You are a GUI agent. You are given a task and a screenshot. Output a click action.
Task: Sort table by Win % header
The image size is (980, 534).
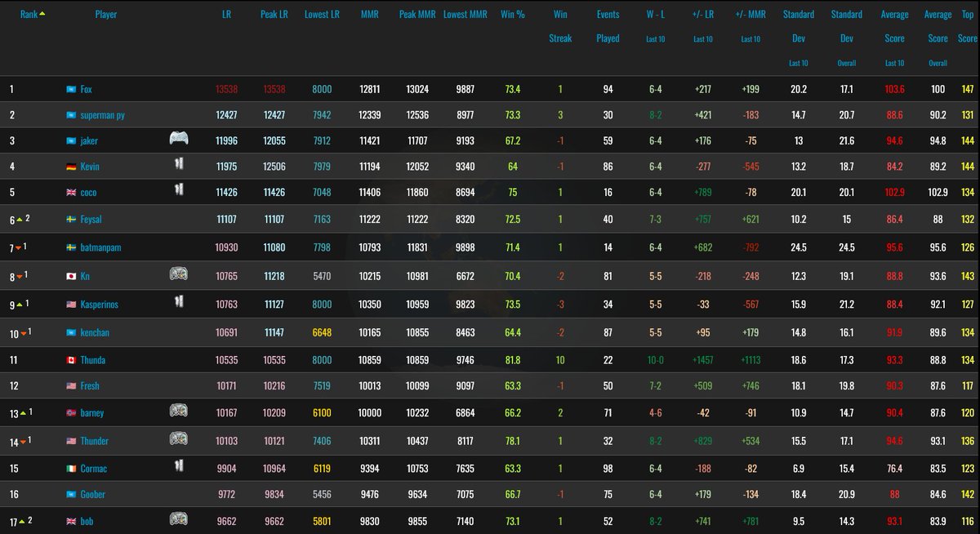(x=513, y=14)
